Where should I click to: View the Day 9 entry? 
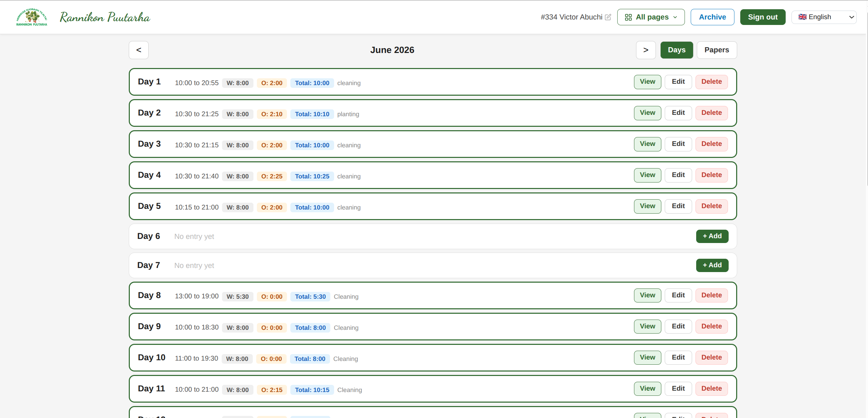[x=647, y=326]
